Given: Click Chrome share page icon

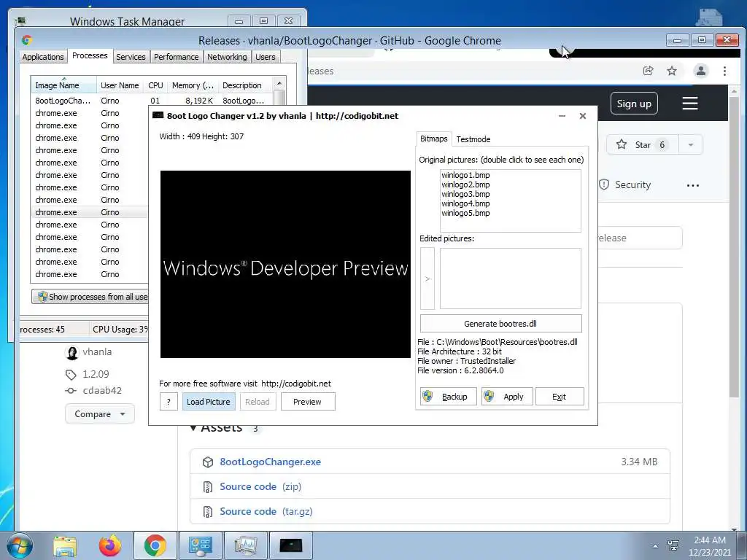Looking at the screenshot, I should 648,71.
